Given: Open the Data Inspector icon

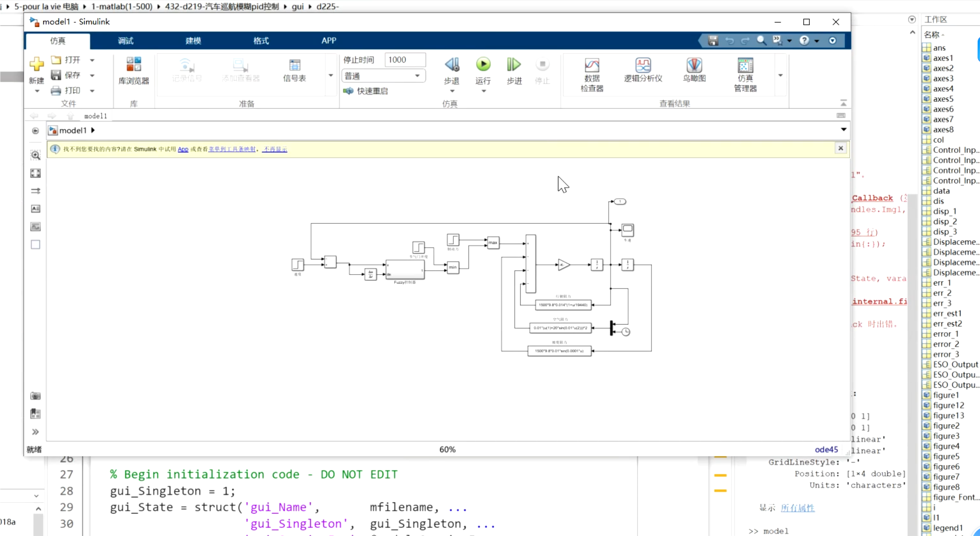Looking at the screenshot, I should coord(592,66).
